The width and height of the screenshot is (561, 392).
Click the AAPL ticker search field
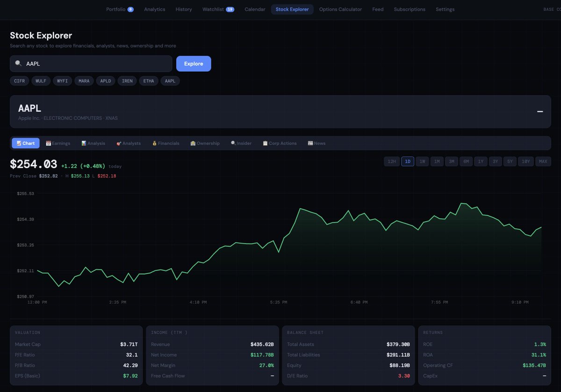point(91,64)
